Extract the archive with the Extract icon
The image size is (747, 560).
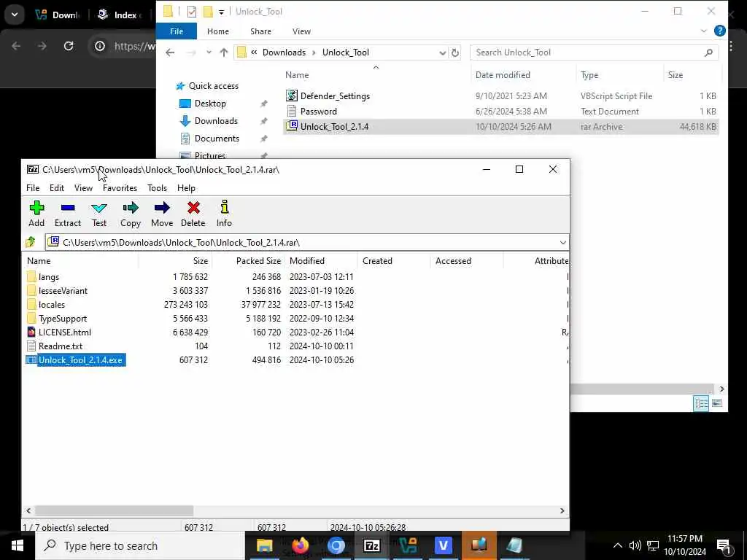(x=68, y=214)
